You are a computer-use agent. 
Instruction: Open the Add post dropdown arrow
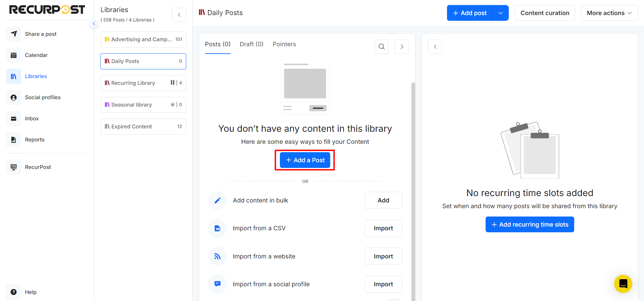click(500, 13)
